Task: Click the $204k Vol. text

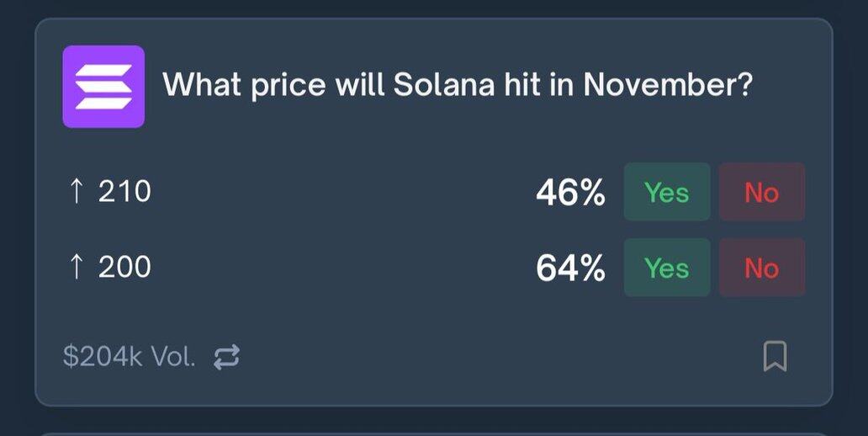Action: point(129,357)
